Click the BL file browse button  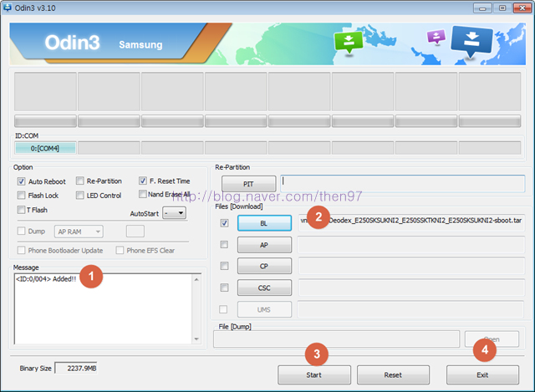point(264,223)
